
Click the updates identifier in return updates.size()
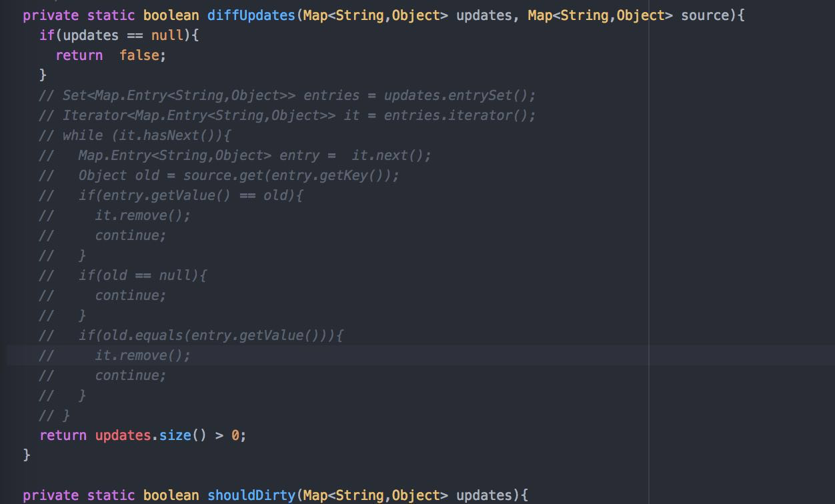pos(123,435)
